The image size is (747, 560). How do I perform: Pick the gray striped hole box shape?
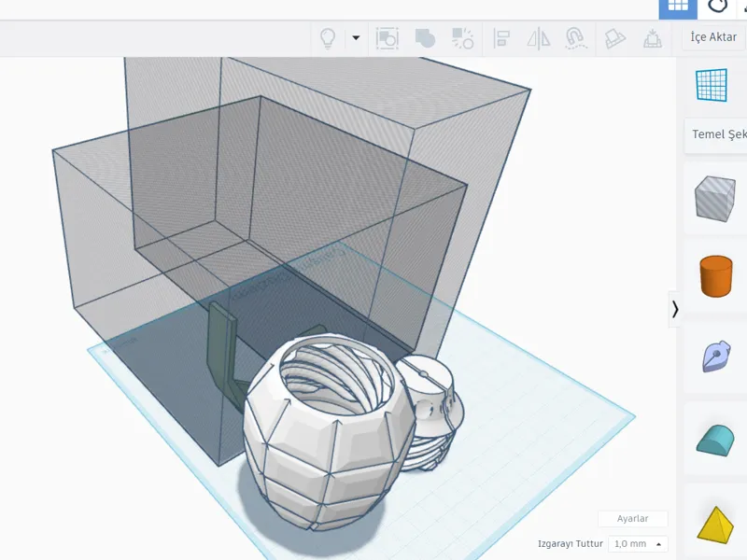(714, 199)
